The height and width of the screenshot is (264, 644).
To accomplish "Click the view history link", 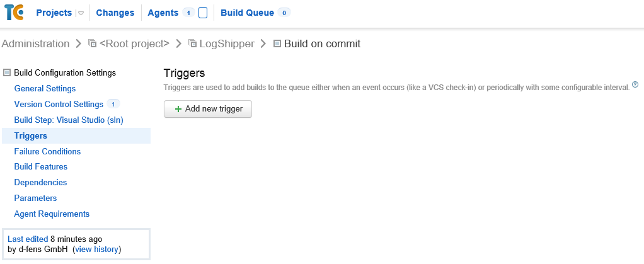I will 96,250.
